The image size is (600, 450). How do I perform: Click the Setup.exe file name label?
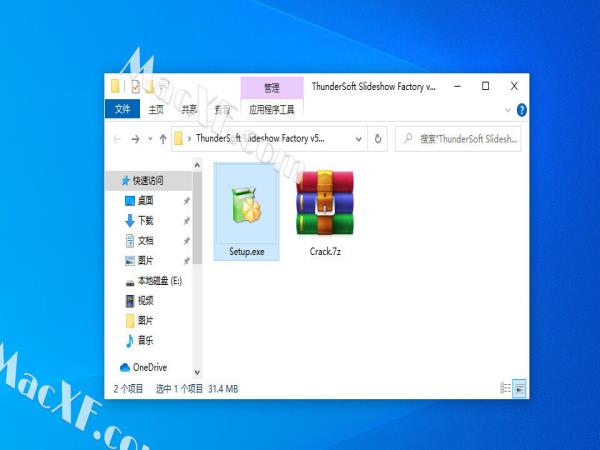tap(247, 251)
